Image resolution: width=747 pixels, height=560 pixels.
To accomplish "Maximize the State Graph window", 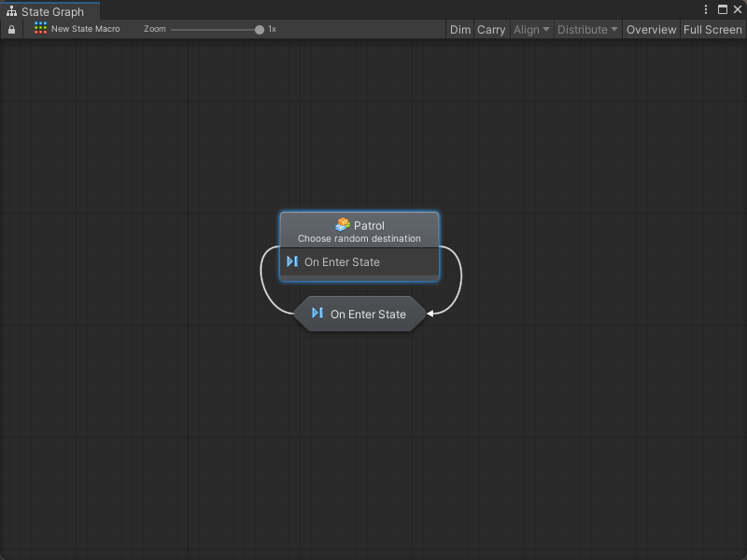I will [722, 9].
